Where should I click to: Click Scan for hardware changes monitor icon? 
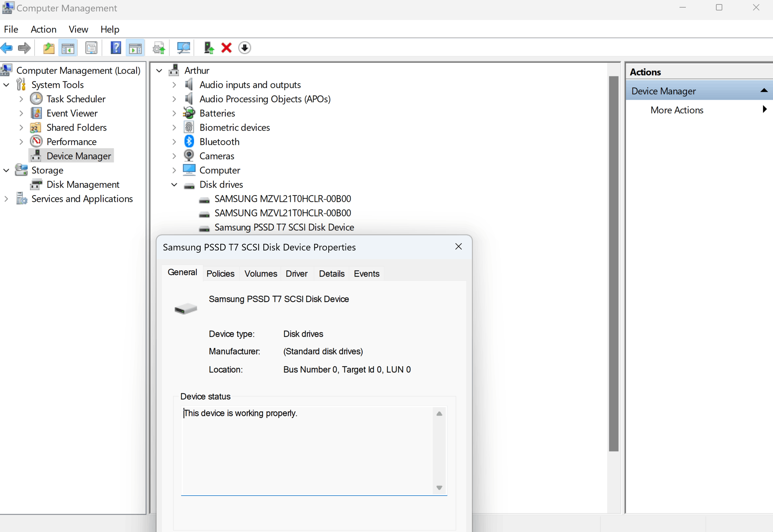pos(184,48)
